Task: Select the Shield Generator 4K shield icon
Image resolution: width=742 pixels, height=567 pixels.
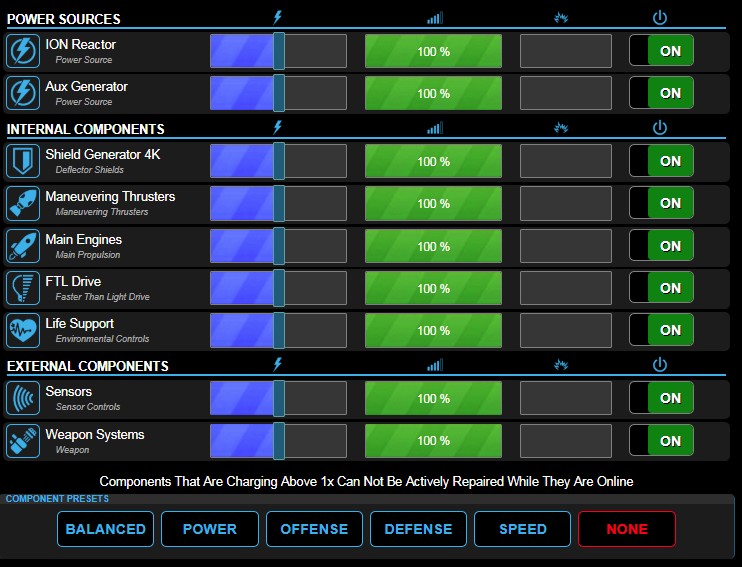Action: (x=22, y=161)
